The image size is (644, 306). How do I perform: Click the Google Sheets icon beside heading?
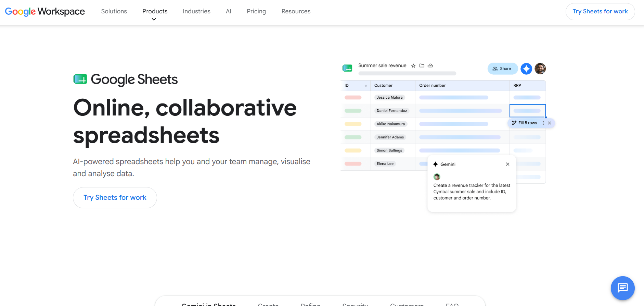click(x=80, y=79)
